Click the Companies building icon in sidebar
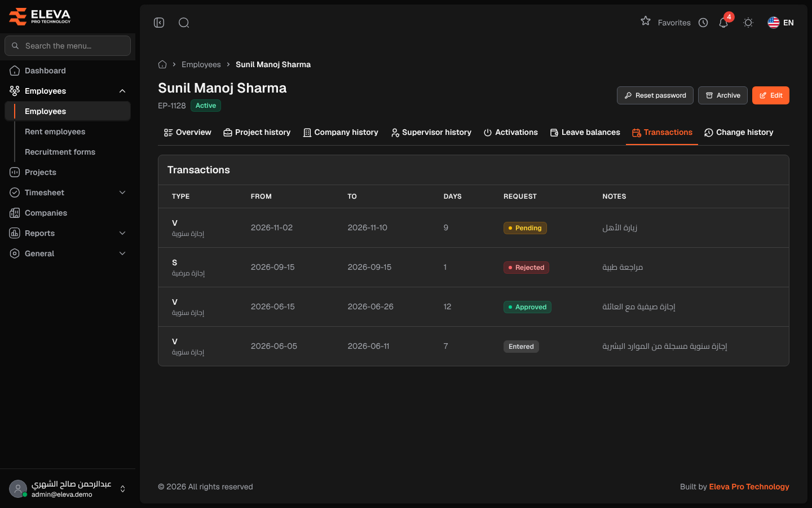Viewport: 812px width, 508px height. (15, 213)
